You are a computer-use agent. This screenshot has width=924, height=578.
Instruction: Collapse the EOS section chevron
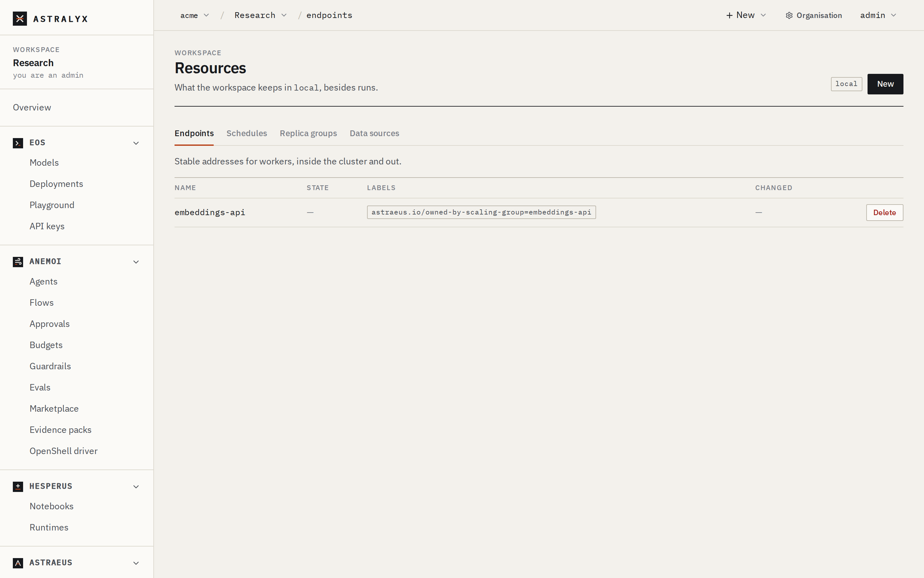[136, 143]
